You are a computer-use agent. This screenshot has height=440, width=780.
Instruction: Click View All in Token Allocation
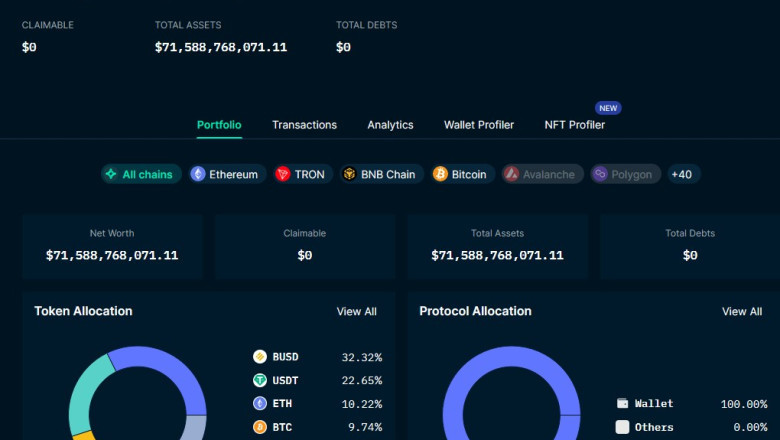click(x=357, y=311)
